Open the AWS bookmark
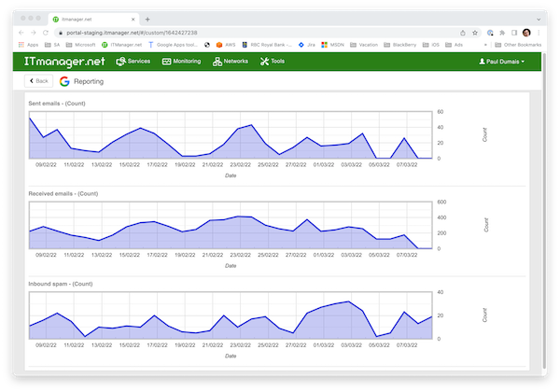Viewport: 560px width, 392px height. pos(226,45)
